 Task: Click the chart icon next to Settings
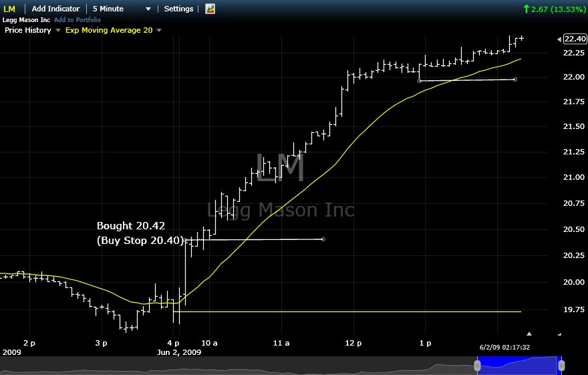(210, 9)
